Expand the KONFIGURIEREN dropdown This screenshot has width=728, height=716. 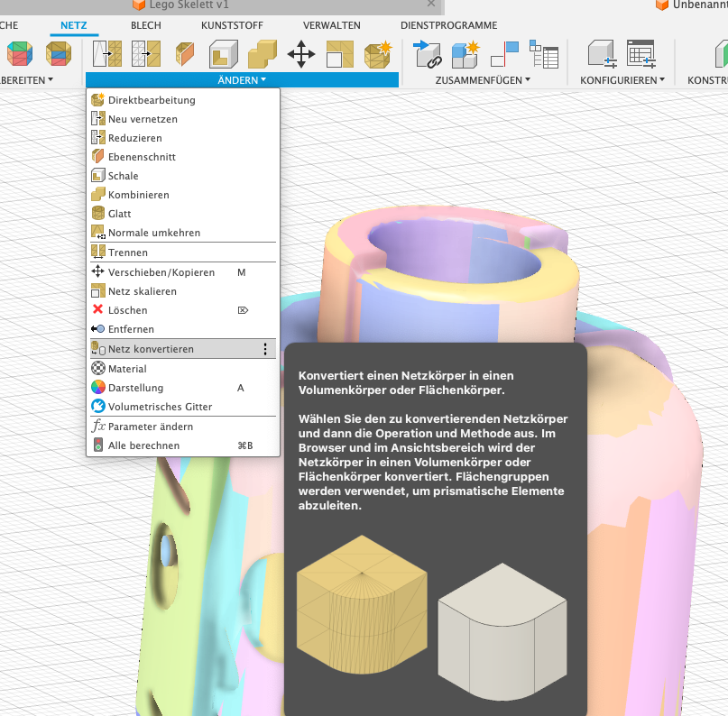coord(622,80)
